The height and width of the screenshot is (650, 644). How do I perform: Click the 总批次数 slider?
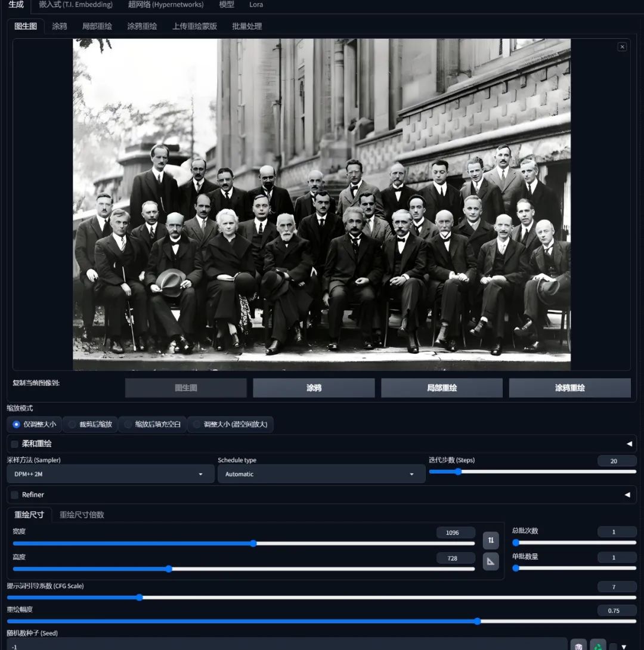click(x=574, y=543)
